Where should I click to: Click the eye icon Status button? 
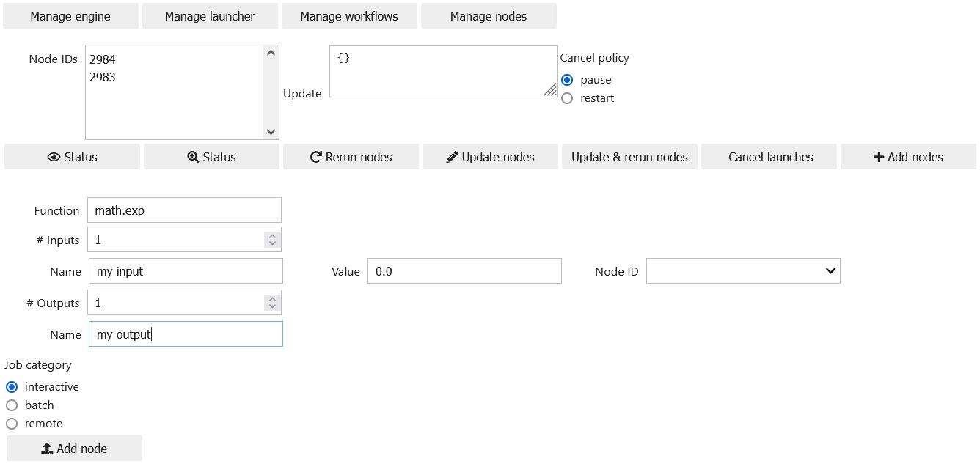pyautogui.click(x=72, y=157)
